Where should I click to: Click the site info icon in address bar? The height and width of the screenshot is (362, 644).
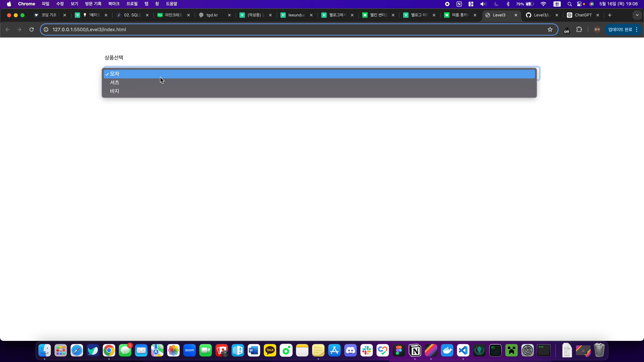point(46,29)
